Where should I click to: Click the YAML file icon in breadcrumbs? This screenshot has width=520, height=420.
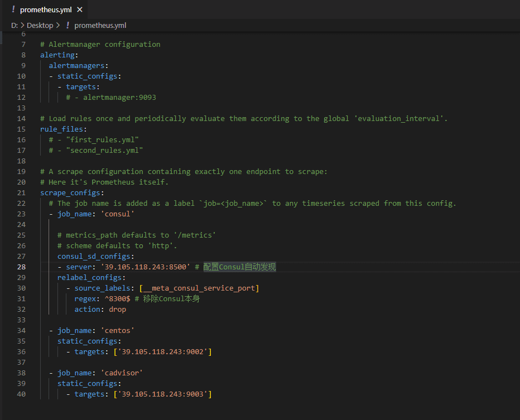pyautogui.click(x=68, y=25)
